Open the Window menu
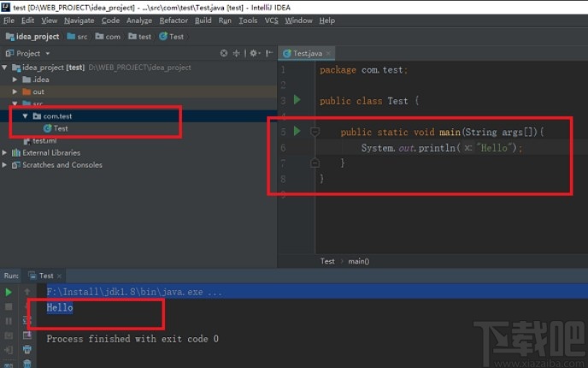This screenshot has height=368, width=588. tap(298, 21)
